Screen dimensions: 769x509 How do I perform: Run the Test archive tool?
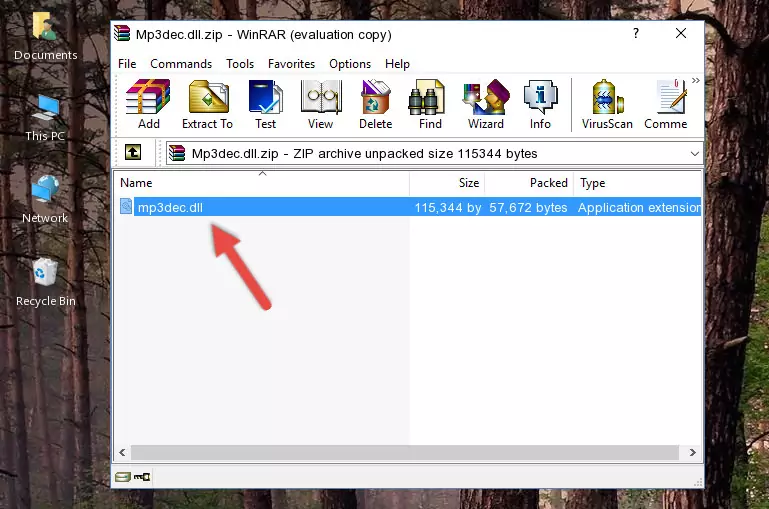tap(265, 104)
